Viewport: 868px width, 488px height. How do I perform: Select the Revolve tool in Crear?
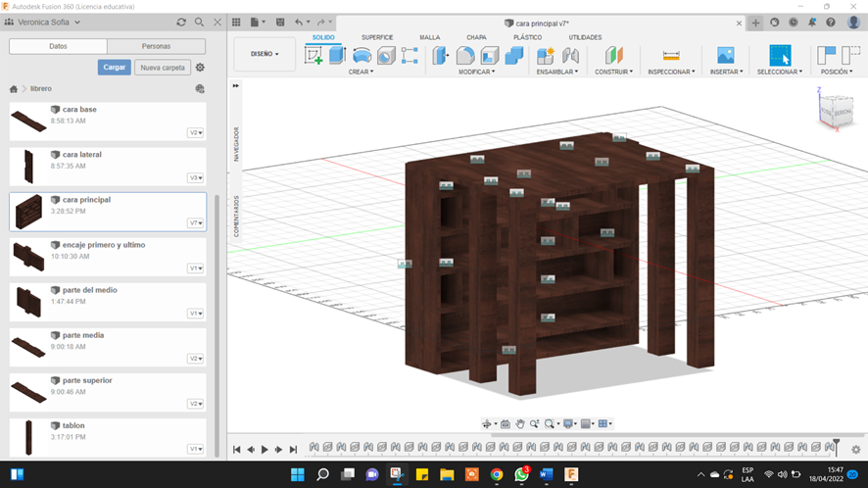362,56
